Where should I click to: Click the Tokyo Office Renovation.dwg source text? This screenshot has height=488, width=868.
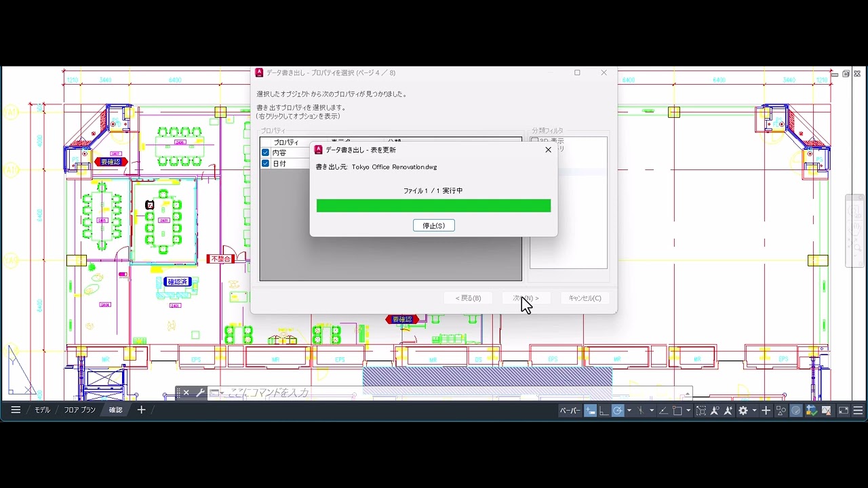pos(394,167)
